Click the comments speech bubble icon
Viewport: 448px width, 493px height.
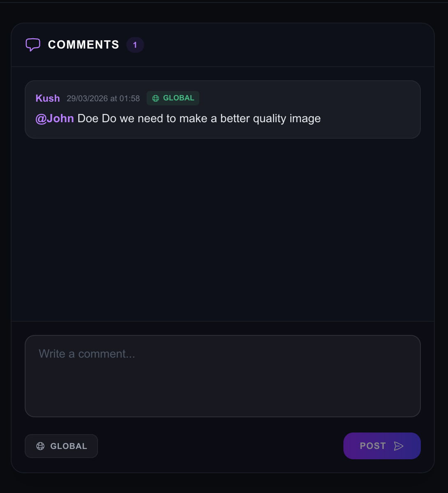point(33,44)
